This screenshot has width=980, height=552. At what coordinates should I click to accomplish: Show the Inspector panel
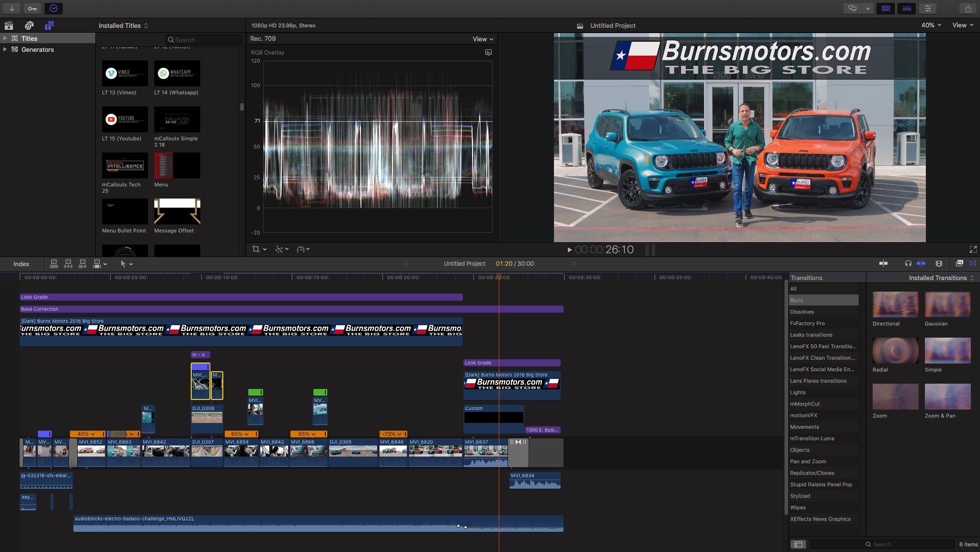(928, 8)
